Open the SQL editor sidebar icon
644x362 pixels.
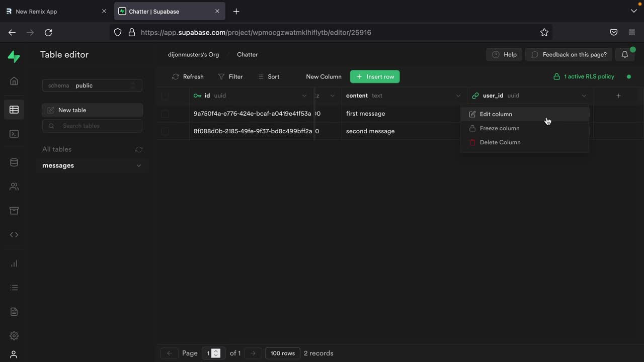[x=14, y=134]
